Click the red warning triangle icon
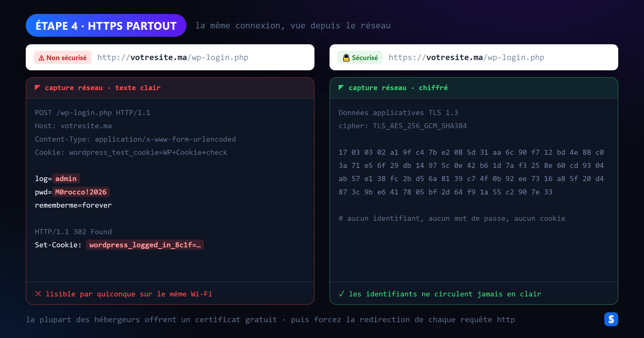The height and width of the screenshot is (338, 644). [41, 58]
